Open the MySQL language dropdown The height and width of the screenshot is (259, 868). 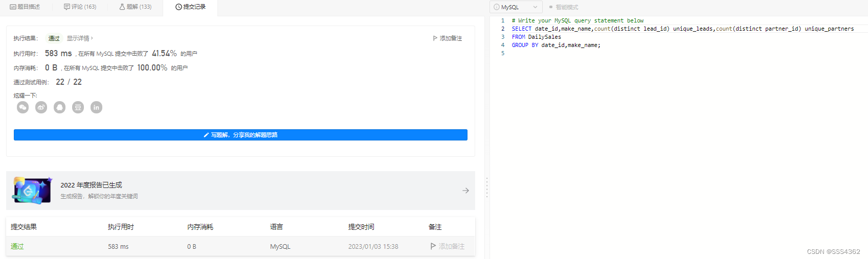coord(516,7)
